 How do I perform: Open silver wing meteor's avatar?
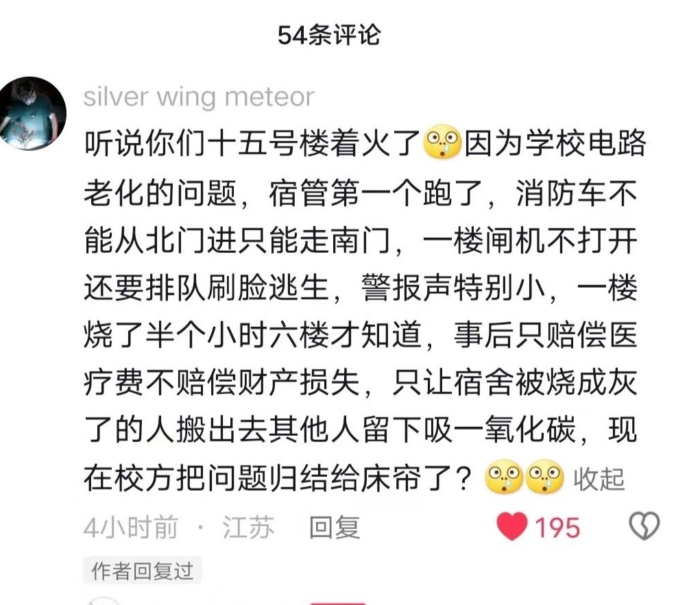click(x=32, y=113)
